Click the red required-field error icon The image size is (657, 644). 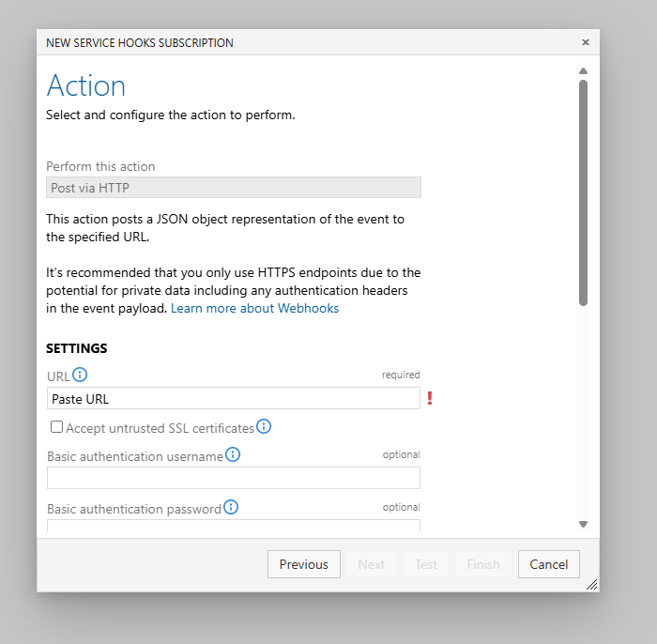pos(430,398)
